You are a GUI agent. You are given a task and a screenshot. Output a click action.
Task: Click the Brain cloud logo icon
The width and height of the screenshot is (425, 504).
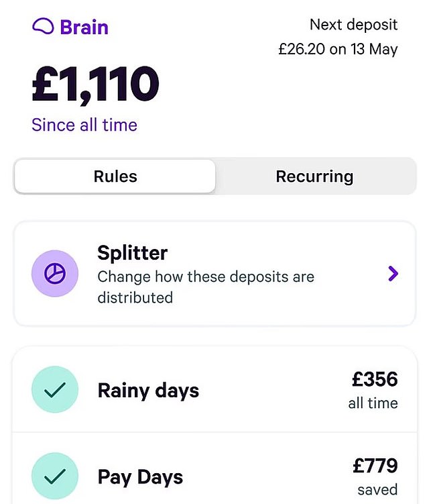pyautogui.click(x=43, y=27)
